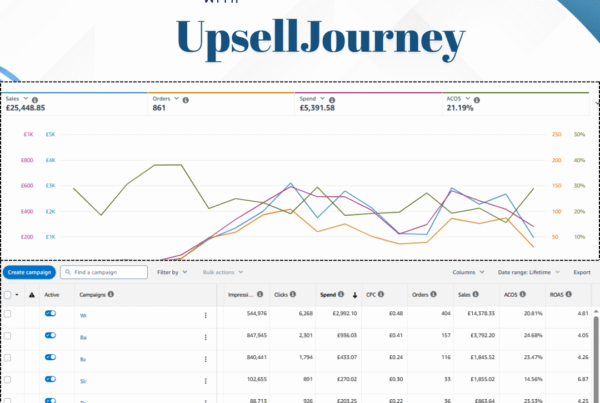This screenshot has width=600, height=403.
Task: Open the Spend metric card dropdown
Action: [x=322, y=98]
